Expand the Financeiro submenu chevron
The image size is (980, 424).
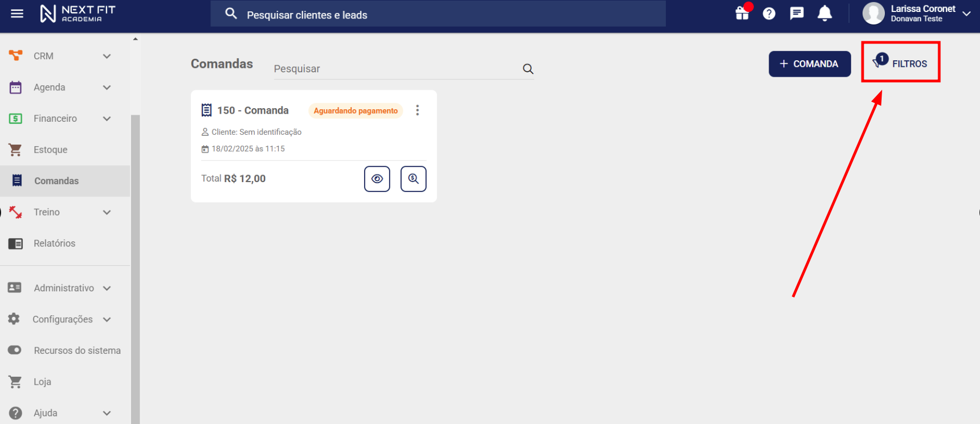107,119
